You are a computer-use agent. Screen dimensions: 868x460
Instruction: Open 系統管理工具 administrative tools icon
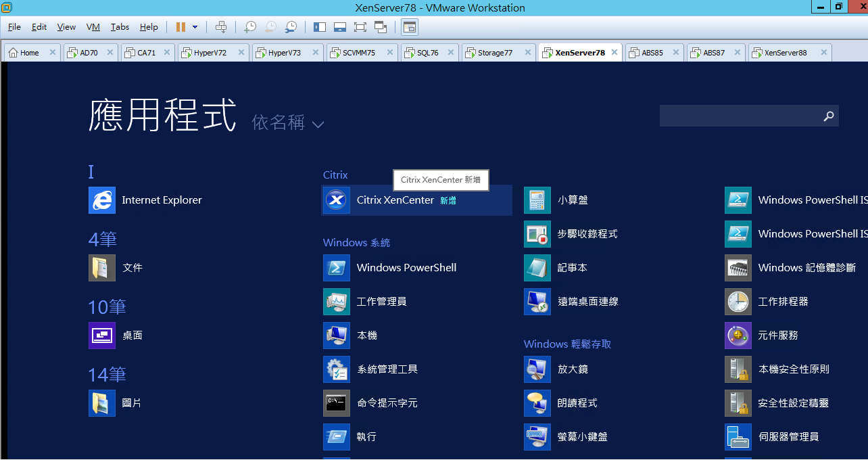(337, 369)
